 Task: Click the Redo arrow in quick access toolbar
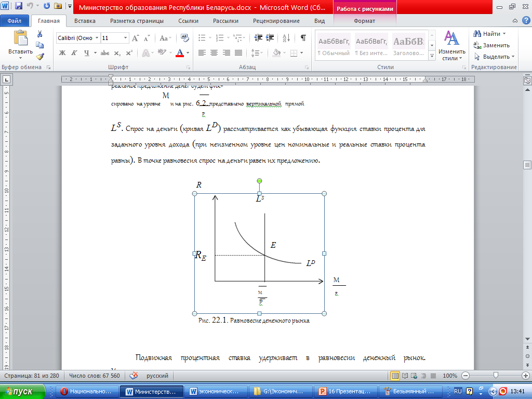click(x=47, y=6)
